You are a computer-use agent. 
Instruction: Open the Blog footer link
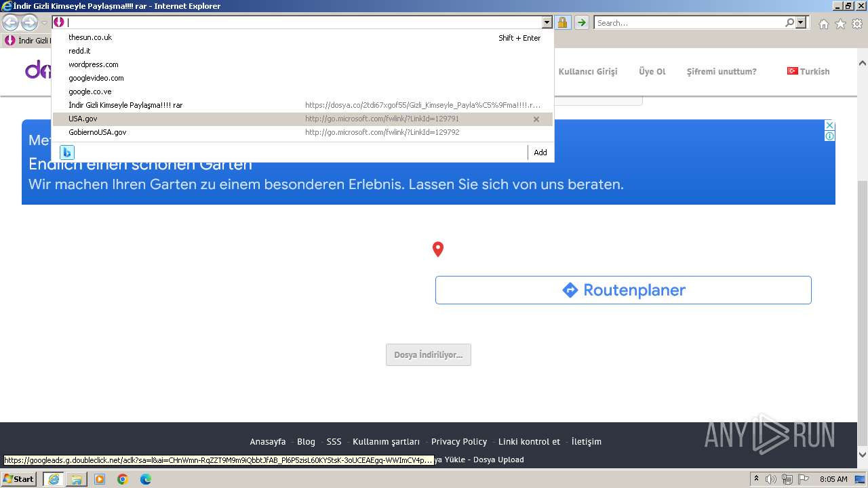306,441
